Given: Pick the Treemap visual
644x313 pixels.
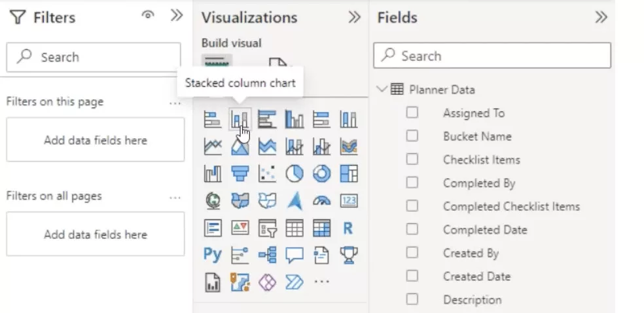Looking at the screenshot, I should tap(349, 174).
